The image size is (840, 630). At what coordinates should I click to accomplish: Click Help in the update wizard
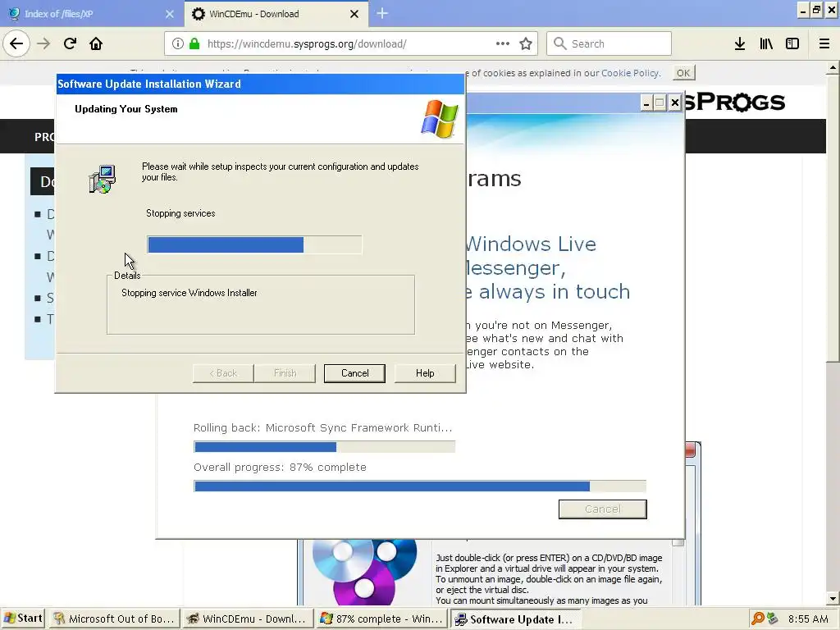pyautogui.click(x=425, y=373)
